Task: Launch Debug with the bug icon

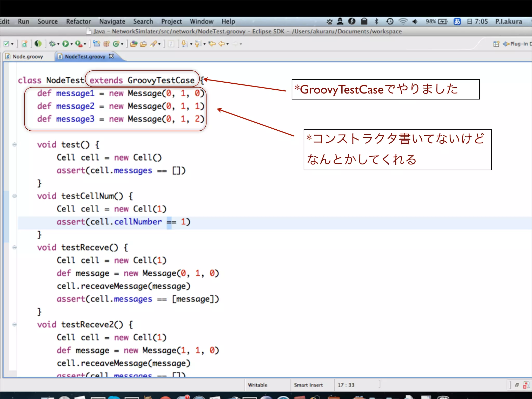Action: point(52,44)
